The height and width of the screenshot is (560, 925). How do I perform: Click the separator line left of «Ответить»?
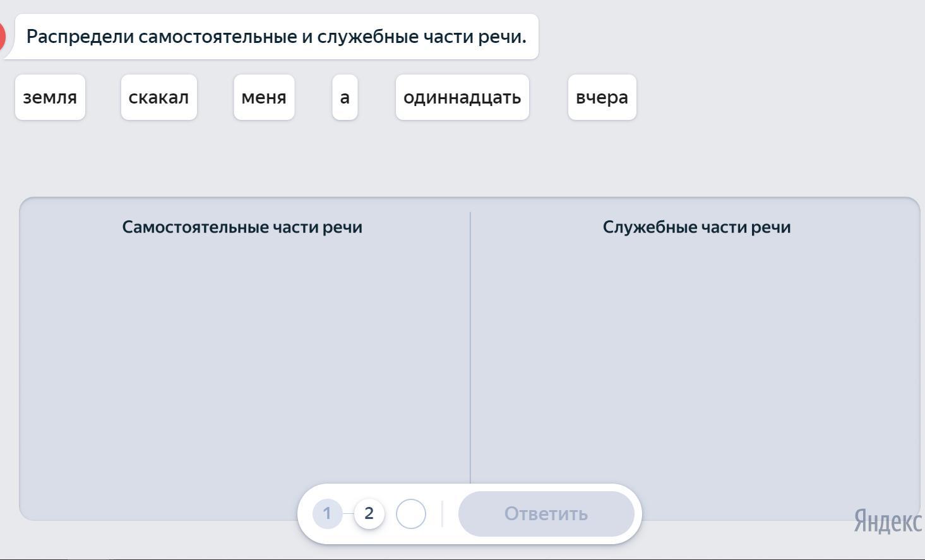[442, 514]
